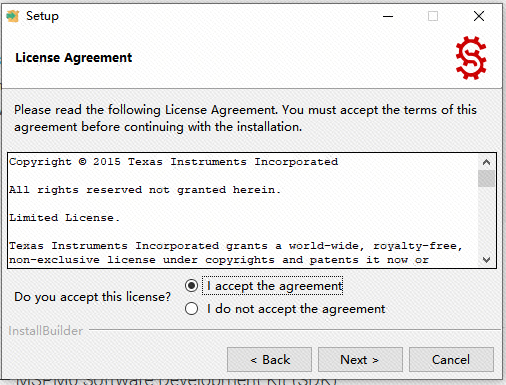
Task: Go back with the "< Back" button
Action: click(x=269, y=360)
